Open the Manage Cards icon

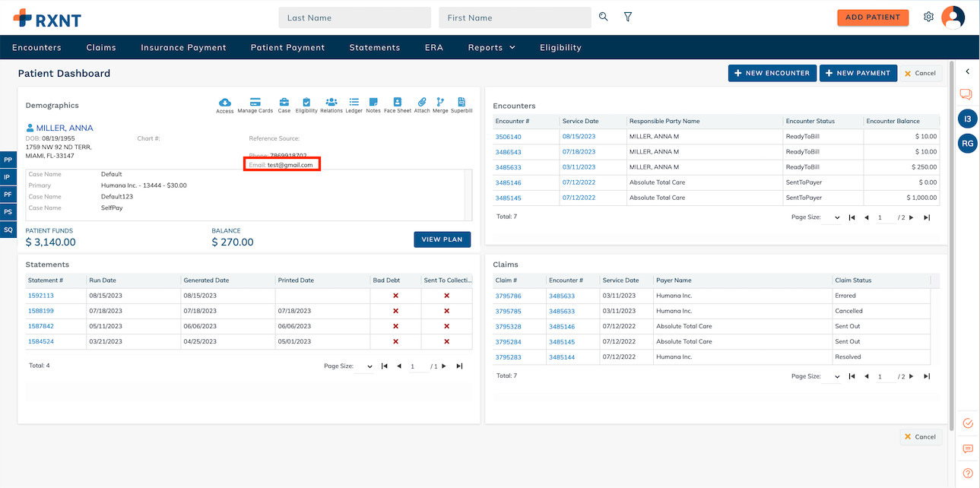[x=255, y=103]
